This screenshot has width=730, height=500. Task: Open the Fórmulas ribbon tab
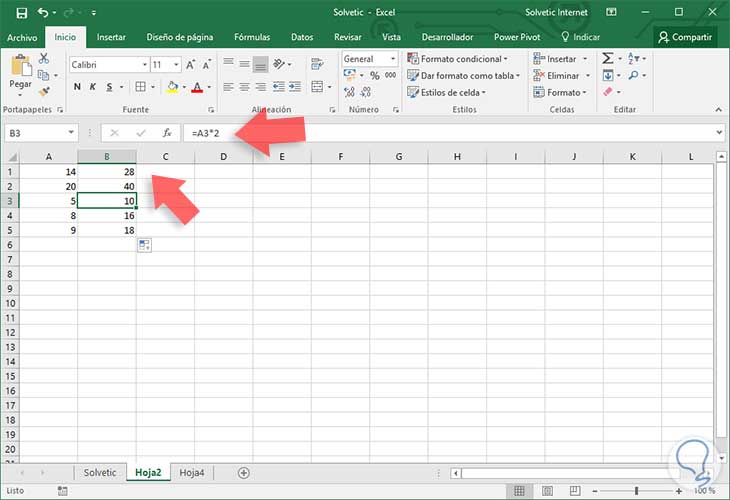pyautogui.click(x=252, y=37)
